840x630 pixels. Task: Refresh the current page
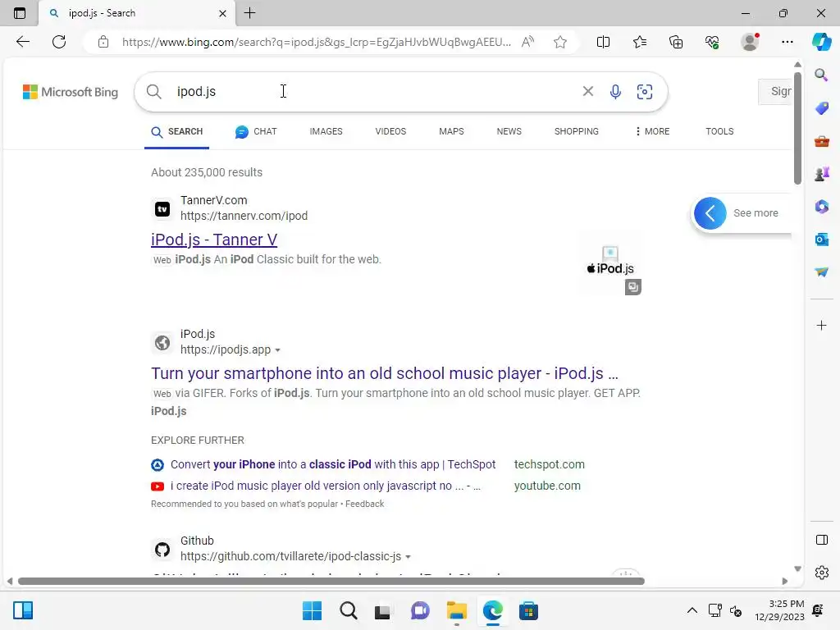tap(59, 42)
